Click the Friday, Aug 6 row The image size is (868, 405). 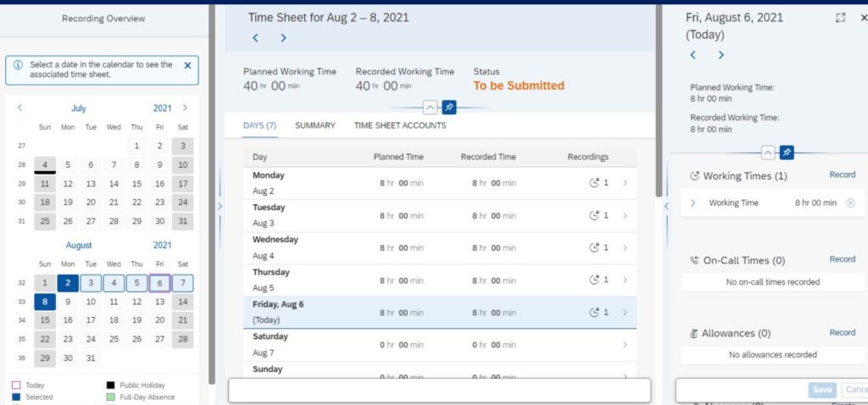tap(440, 313)
